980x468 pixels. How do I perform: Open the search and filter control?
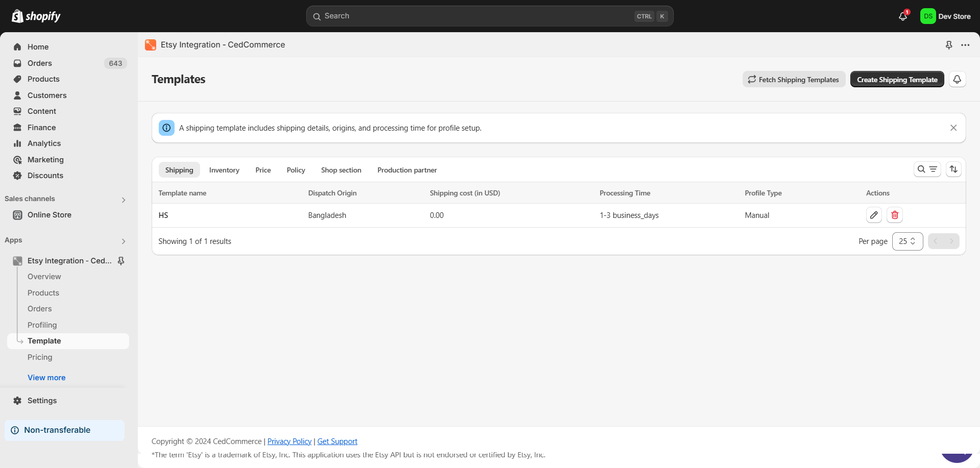pyautogui.click(x=927, y=169)
